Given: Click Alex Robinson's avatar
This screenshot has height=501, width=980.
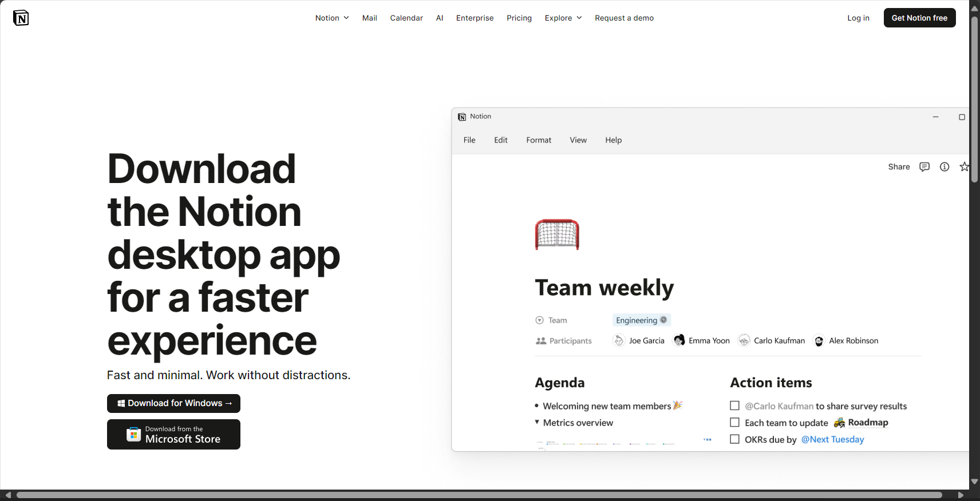Looking at the screenshot, I should pos(819,341).
